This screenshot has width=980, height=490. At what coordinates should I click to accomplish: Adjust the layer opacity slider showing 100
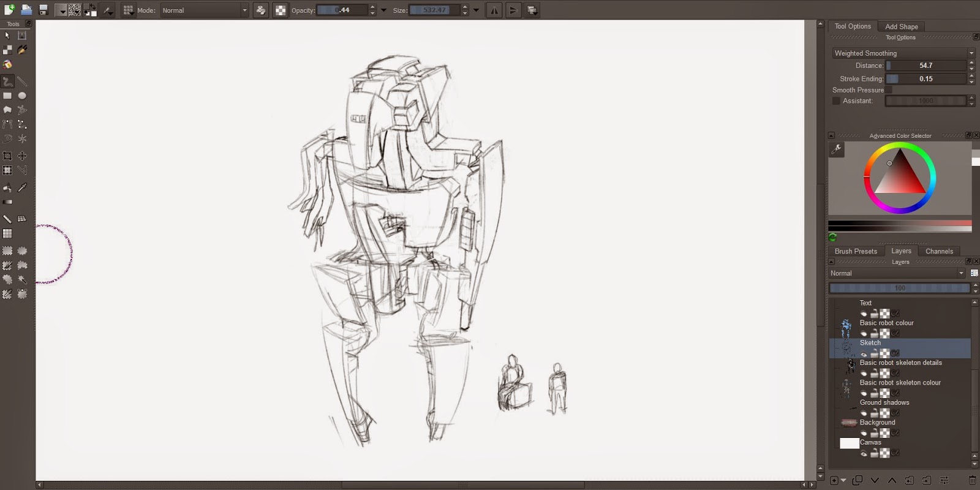[x=899, y=288]
